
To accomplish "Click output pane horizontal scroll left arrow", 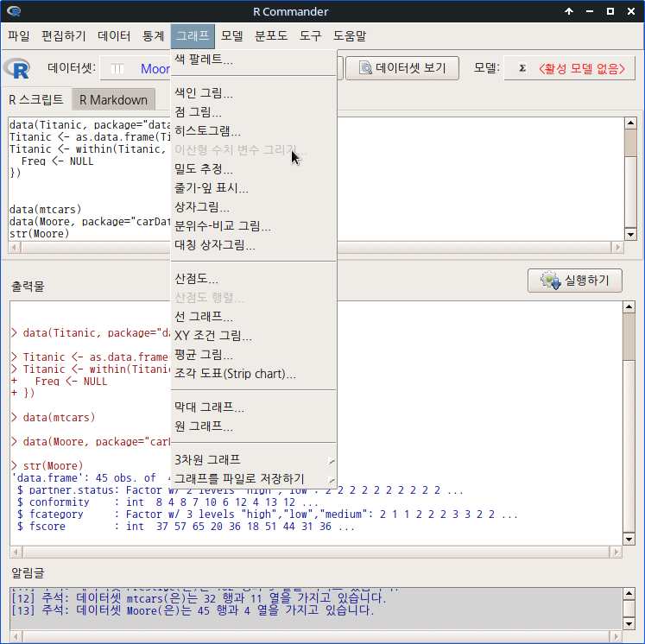I will pyautogui.click(x=16, y=552).
